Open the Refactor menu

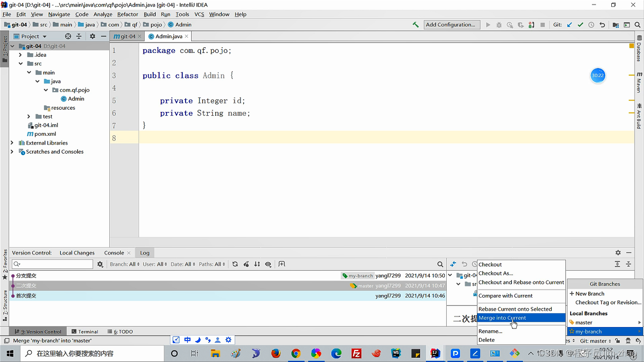point(128,14)
